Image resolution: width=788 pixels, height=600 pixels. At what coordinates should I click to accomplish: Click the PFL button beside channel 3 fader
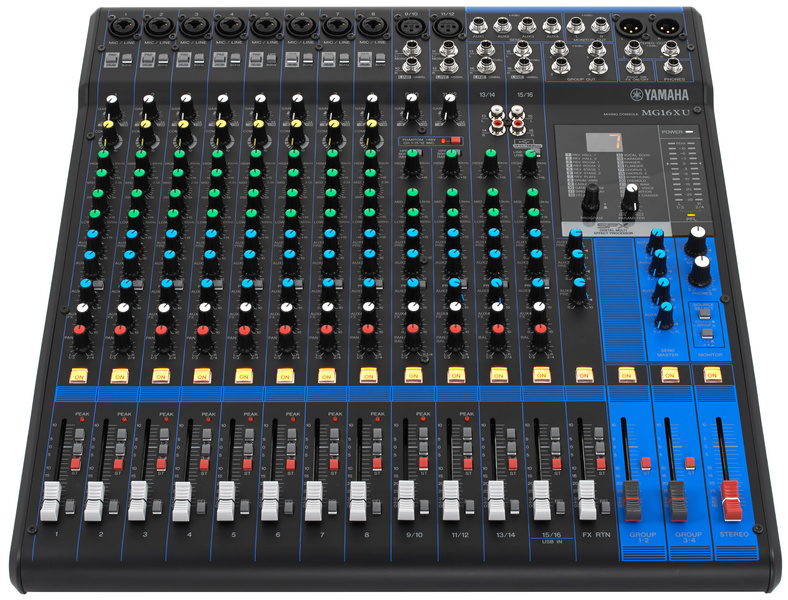coord(158,506)
